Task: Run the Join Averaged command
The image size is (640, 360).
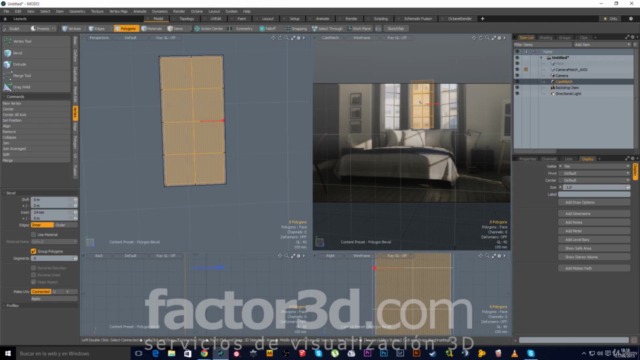Action: (x=36, y=149)
